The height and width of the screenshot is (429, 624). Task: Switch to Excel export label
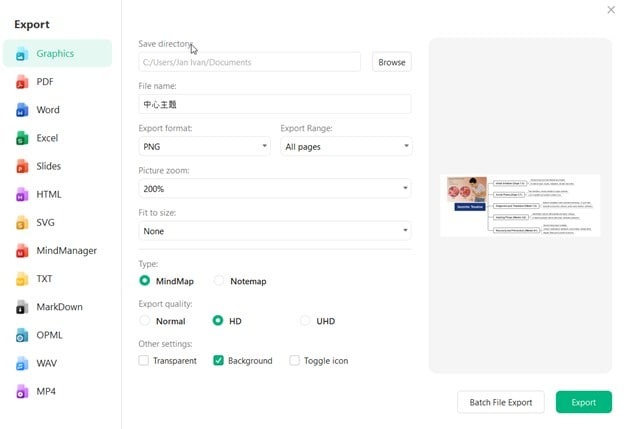click(47, 138)
